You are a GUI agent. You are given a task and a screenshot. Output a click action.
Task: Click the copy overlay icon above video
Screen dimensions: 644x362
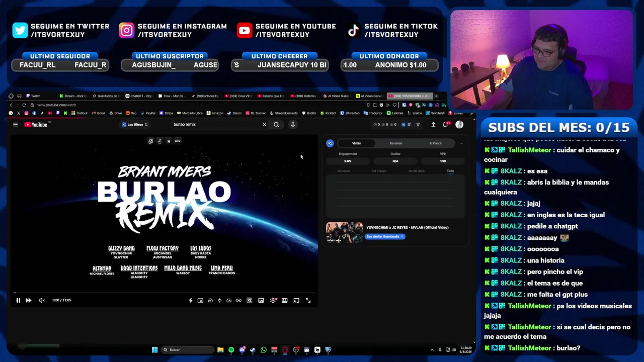click(150, 141)
